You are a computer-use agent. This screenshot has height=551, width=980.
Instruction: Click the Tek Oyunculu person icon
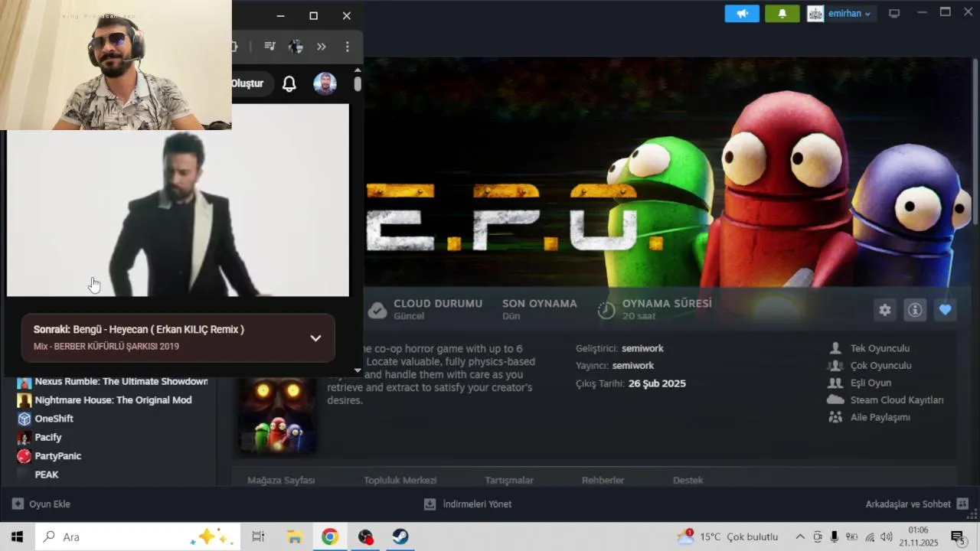pos(835,348)
